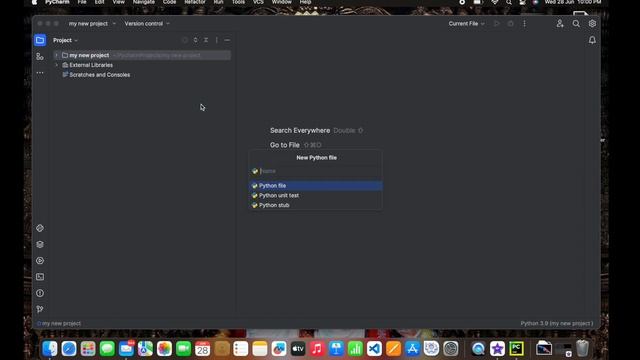Open the Services tool window
Image resolution: width=640 pixels, height=360 pixels.
tap(40, 260)
